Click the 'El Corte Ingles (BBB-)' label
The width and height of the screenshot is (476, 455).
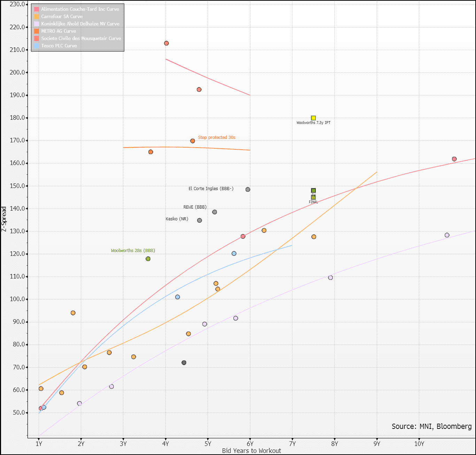211,189
